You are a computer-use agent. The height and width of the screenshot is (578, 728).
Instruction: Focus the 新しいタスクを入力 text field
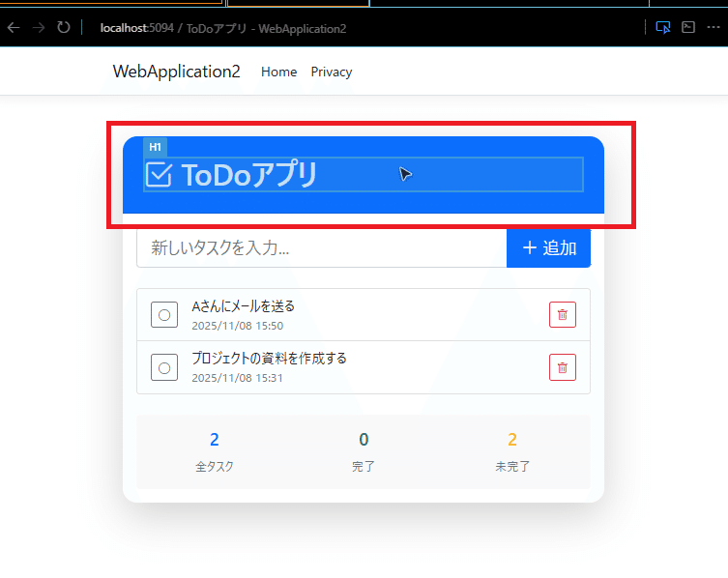[321, 247]
